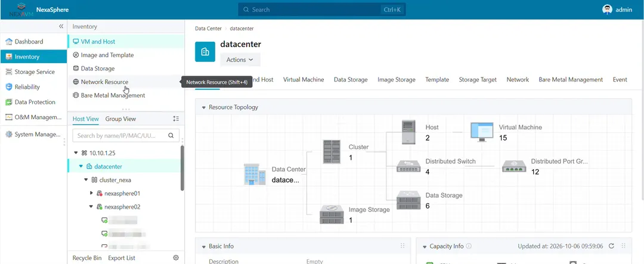Click the Virtual Machine monitor icon

pyautogui.click(x=482, y=132)
